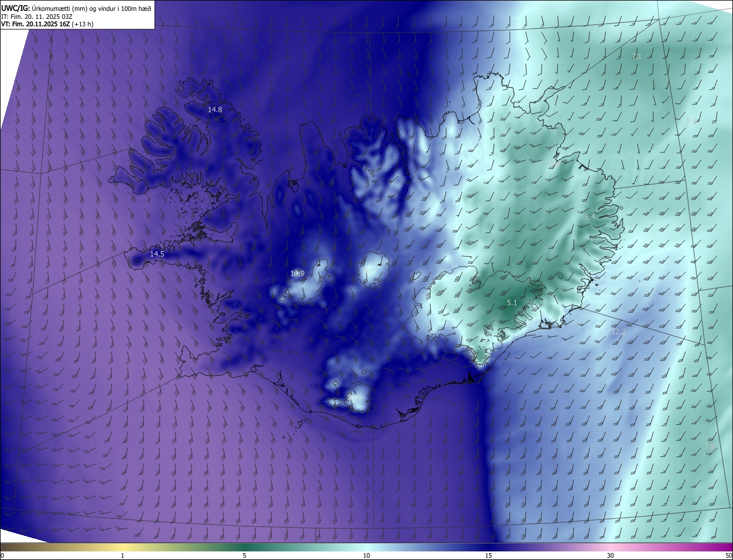Click the 7.1 value in the northeast sea
733x560 pixels.
tap(637, 56)
